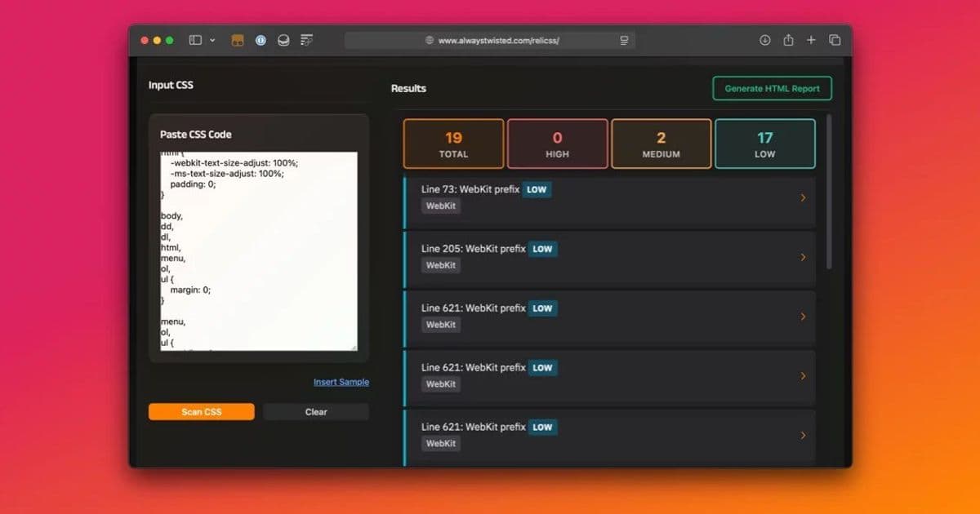Click the reader view icon in address bar

pos(623,39)
